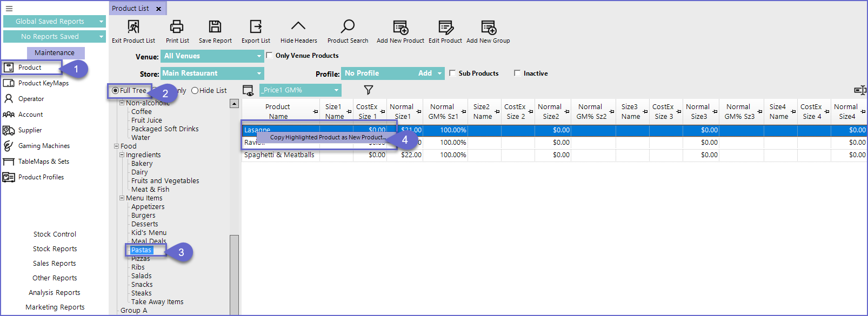Select the Hide List radio button

click(x=195, y=91)
